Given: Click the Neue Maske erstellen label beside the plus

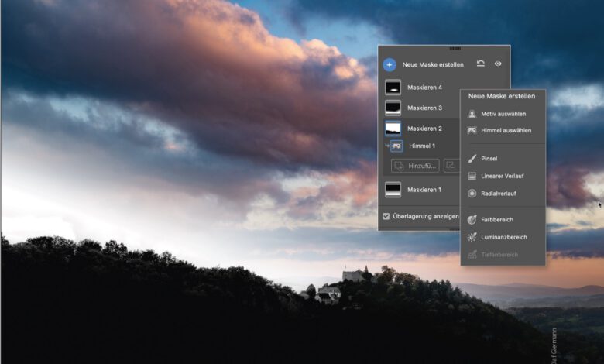Looking at the screenshot, I should (x=433, y=65).
